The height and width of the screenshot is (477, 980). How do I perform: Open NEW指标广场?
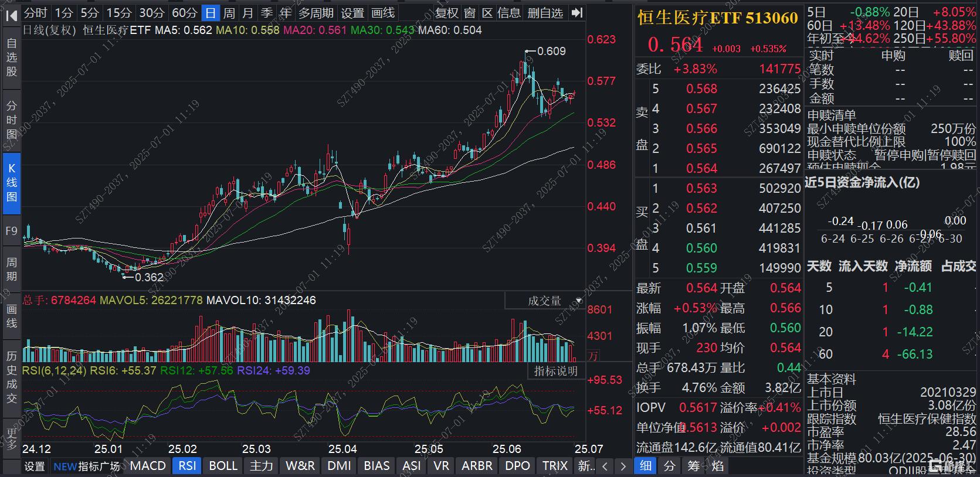click(87, 466)
